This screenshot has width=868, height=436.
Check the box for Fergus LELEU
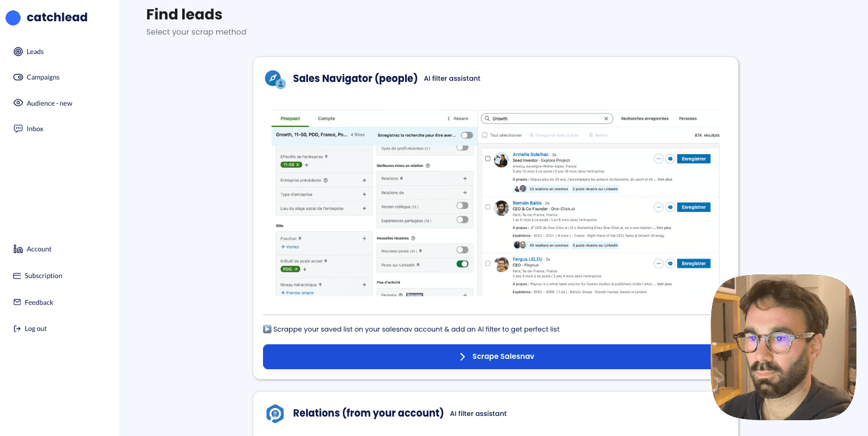488,263
